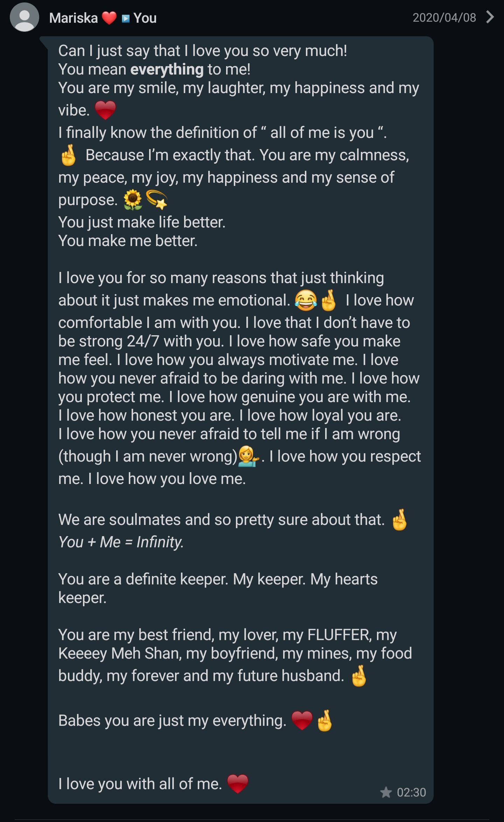Tap the red heart after "vibe."
This screenshot has width=504, height=822.
click(105, 110)
